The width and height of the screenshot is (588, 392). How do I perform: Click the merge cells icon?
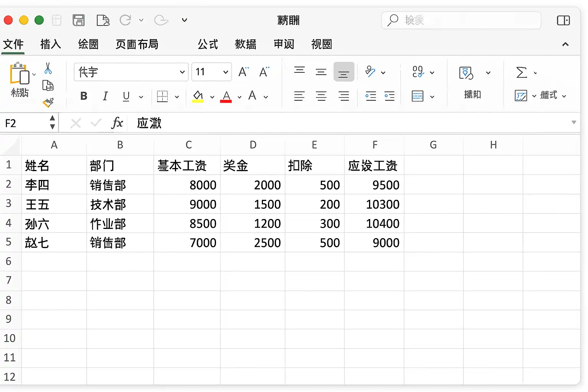coord(418,96)
